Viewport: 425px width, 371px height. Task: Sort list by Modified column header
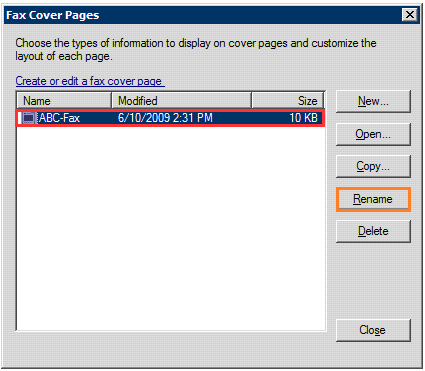point(181,101)
